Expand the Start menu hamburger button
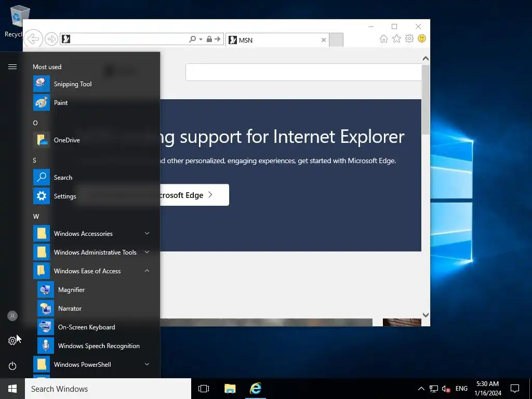532x399 pixels. [12, 67]
